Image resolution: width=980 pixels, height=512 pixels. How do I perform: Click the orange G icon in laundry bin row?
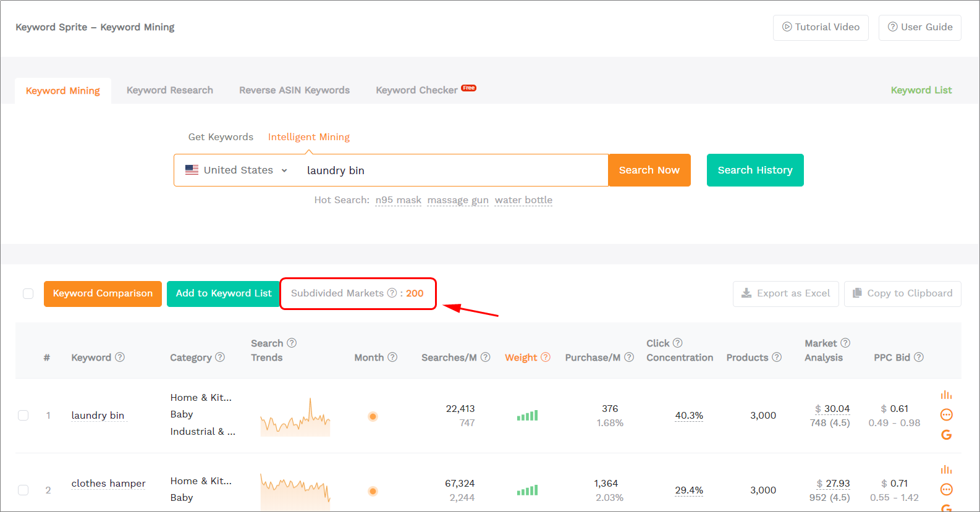[946, 435]
